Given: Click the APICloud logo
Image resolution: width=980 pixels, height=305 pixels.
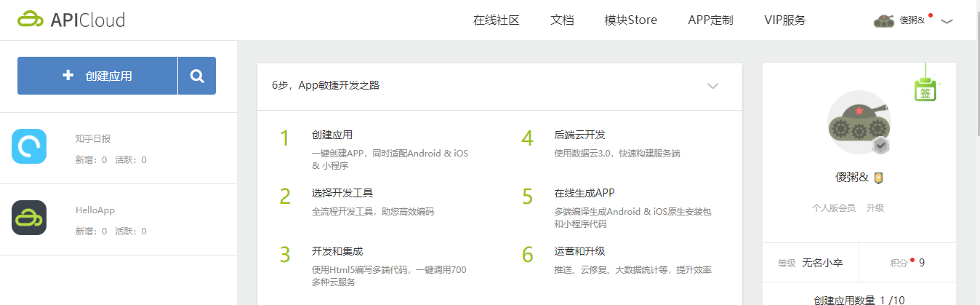Looking at the screenshot, I should (71, 20).
